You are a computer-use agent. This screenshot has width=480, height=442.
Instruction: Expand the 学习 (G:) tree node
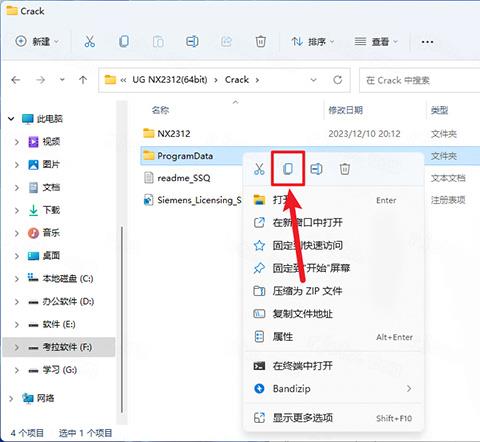pos(16,370)
